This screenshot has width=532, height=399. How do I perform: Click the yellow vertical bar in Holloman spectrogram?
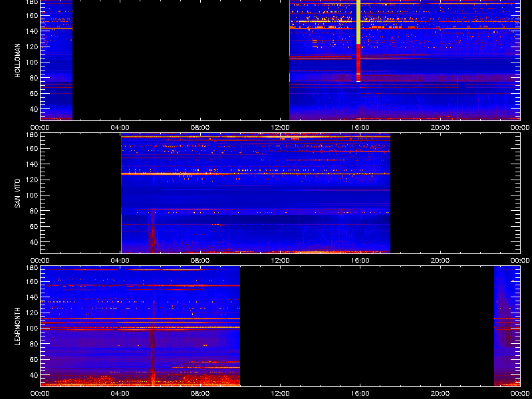[358, 22]
